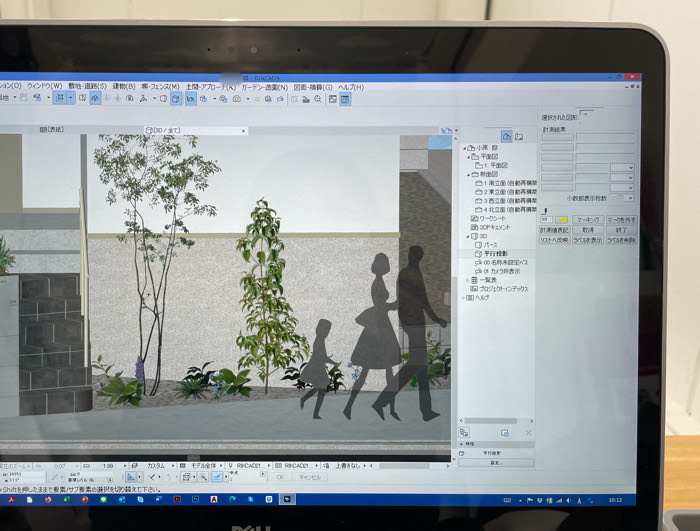Collapse the 特性 section header
The height and width of the screenshot is (531, 700).
(496, 444)
